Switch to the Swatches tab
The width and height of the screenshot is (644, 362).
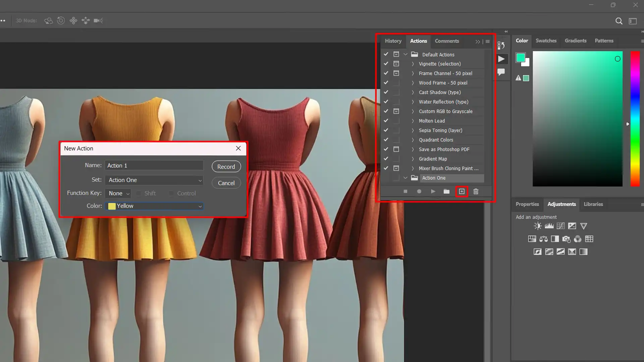(546, 41)
